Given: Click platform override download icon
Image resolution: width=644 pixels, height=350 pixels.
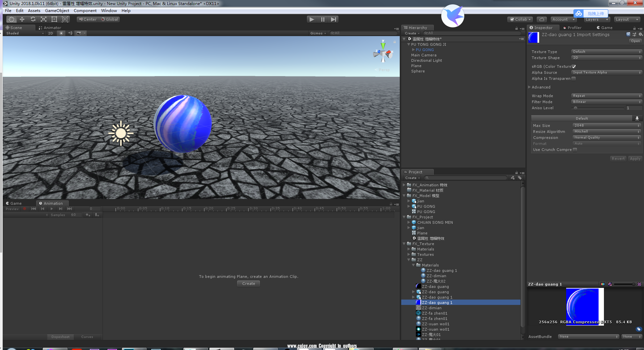Looking at the screenshot, I should click(637, 118).
